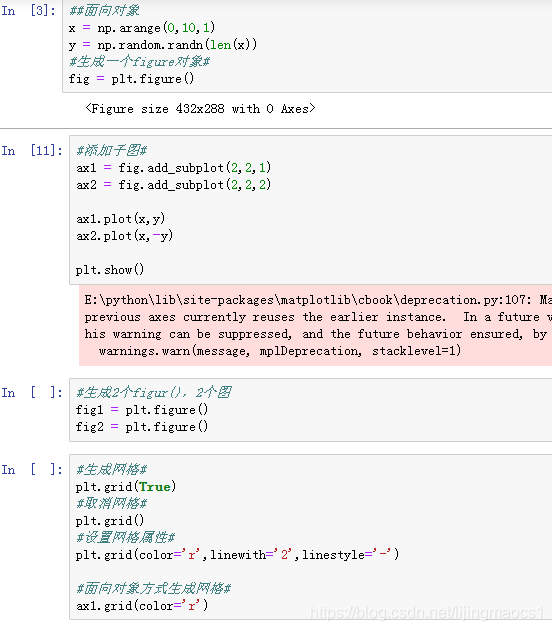Place cursor on "ax1.grid(color='r')" line
Viewport: 552px width, 631px height.
[x=142, y=606]
